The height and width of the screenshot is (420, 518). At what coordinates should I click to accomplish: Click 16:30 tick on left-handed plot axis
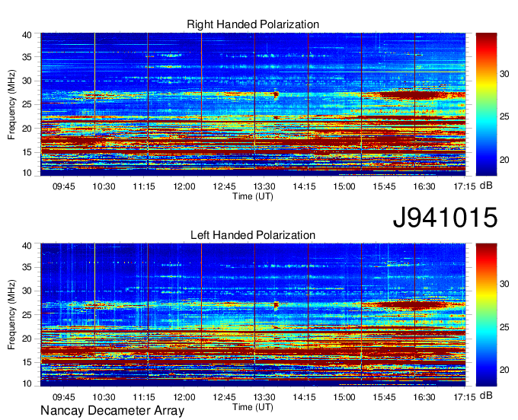point(424,397)
